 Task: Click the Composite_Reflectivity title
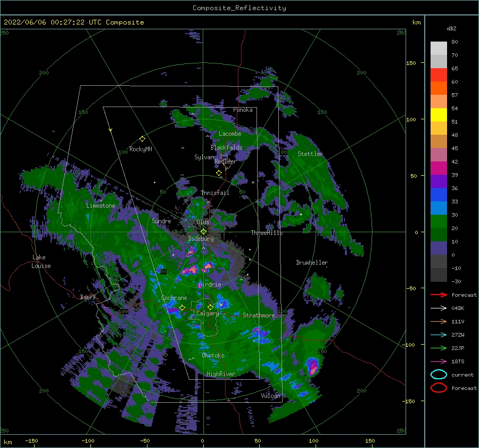pos(240,8)
